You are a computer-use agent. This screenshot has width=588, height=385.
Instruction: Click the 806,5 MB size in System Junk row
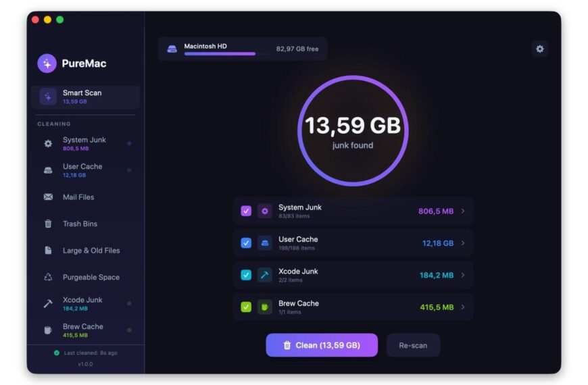[436, 211]
